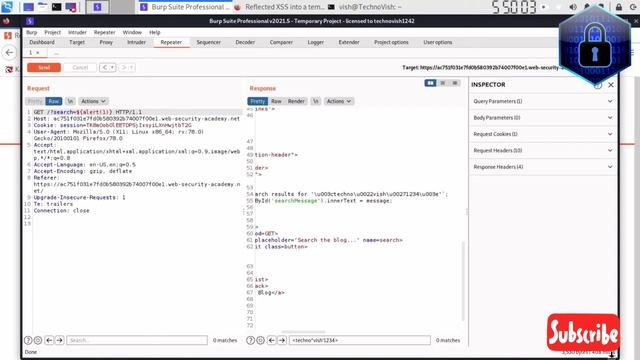Open the Intruder menu
Screen dimensions: 640x360
(77, 32)
